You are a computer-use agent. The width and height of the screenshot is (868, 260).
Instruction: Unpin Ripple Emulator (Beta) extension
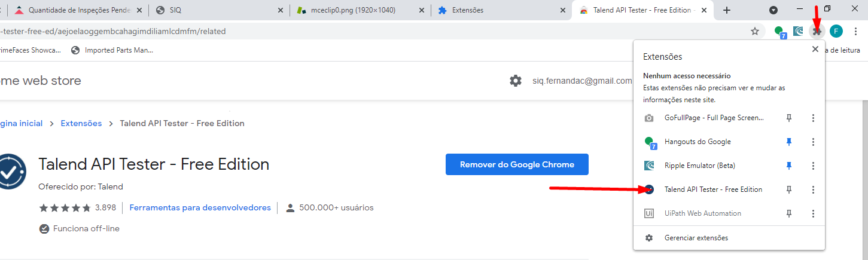tap(789, 166)
